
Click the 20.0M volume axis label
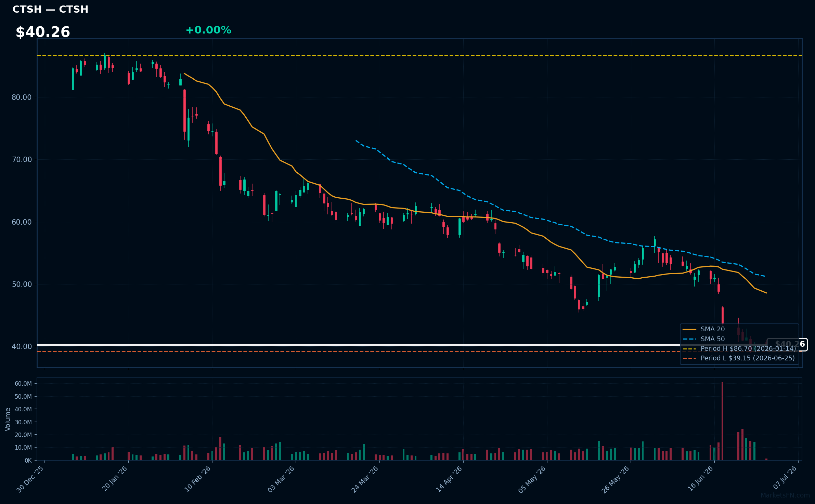tap(23, 435)
